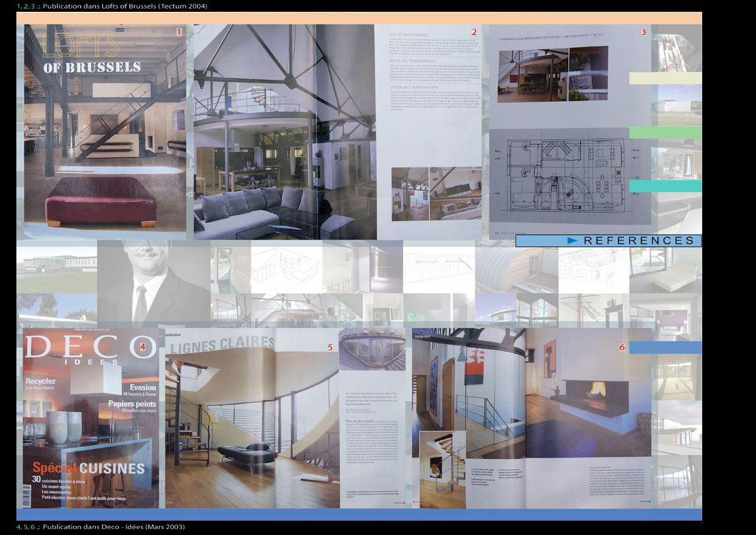Click the blue arrow beside REFERENCES
This screenshot has width=756, height=535.
point(572,240)
